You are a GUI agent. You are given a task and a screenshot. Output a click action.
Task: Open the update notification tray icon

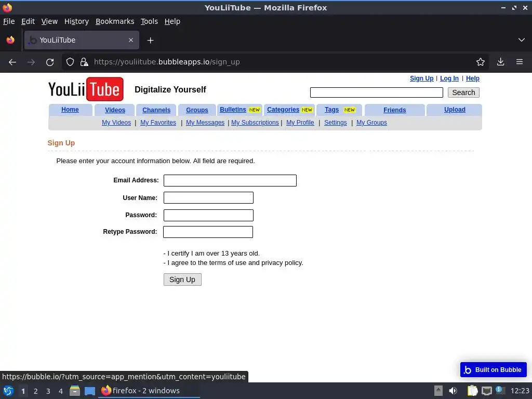[500, 390]
